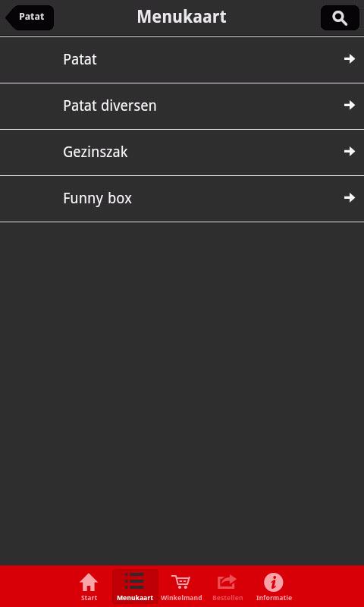This screenshot has height=607, width=364.
Task: Open the Patat category
Action: tap(182, 60)
